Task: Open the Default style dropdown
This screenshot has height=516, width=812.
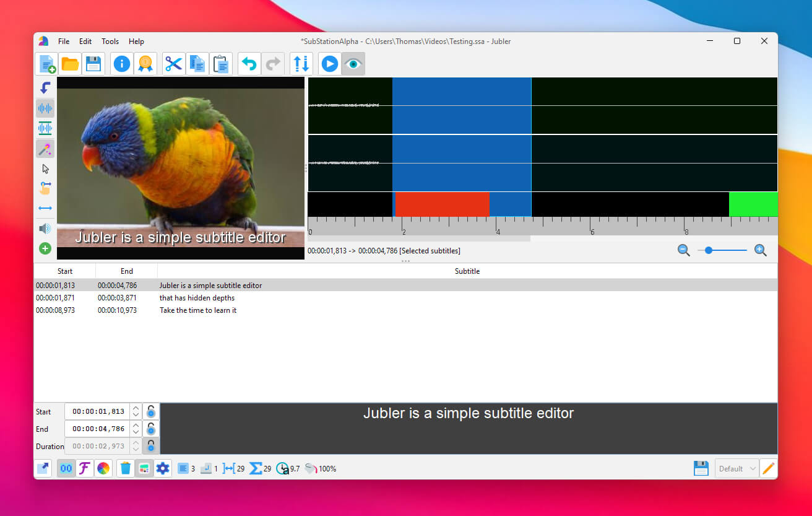Action: click(736, 468)
